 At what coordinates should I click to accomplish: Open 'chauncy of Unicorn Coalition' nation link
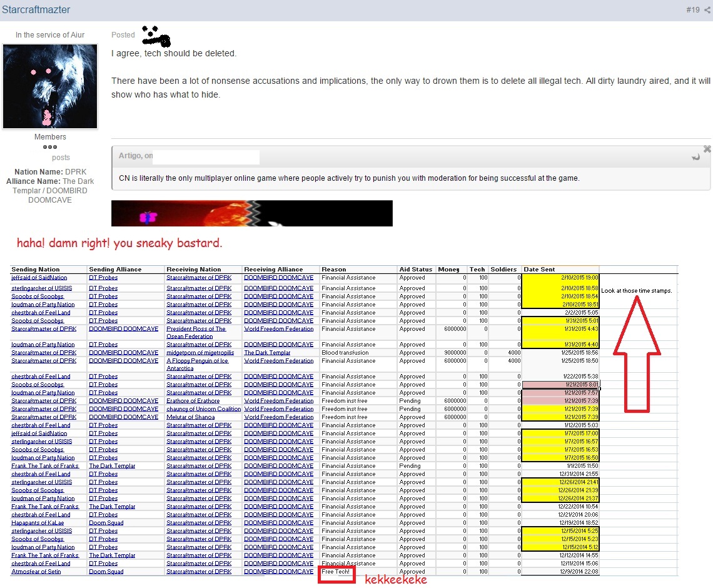click(x=204, y=409)
